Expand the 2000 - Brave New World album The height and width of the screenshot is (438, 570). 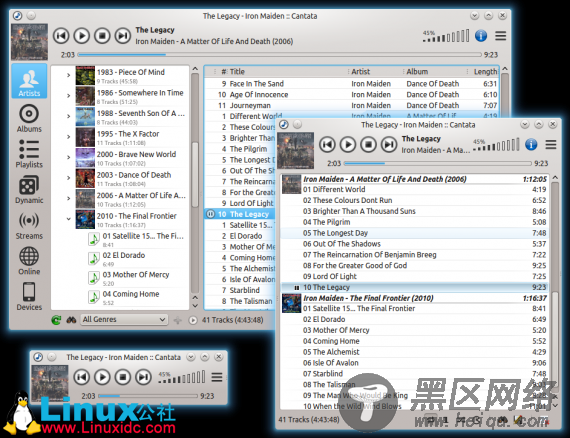(x=68, y=157)
